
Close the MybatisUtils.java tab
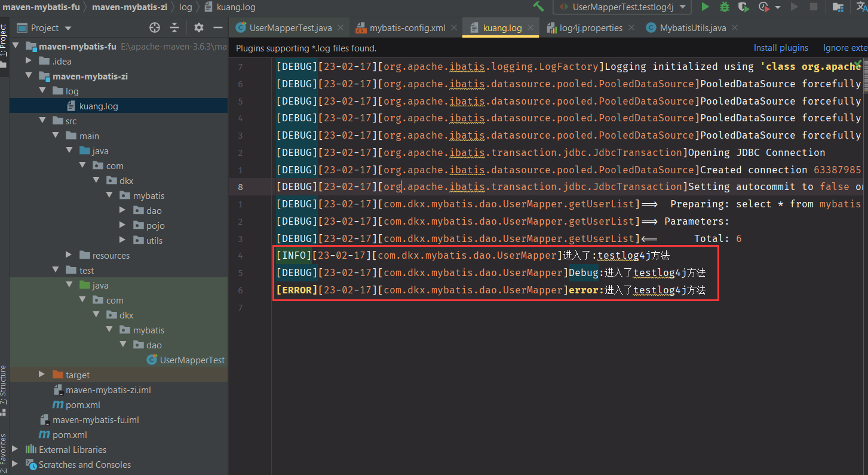pos(735,28)
